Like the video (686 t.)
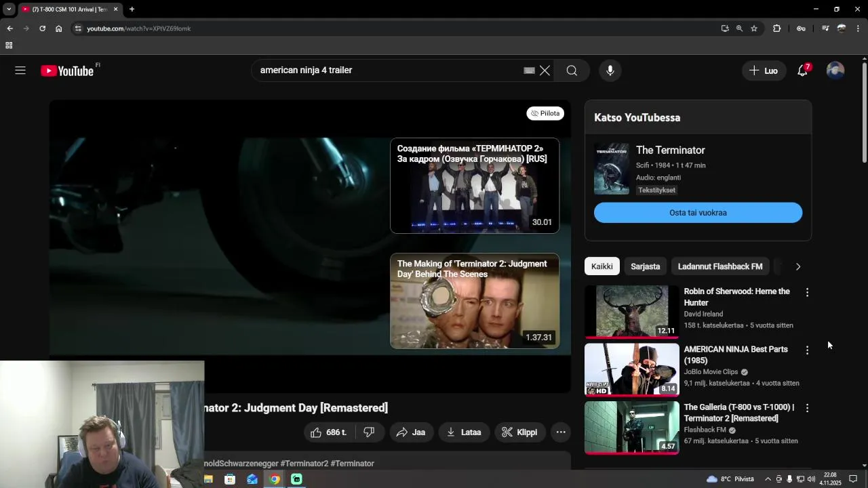The width and height of the screenshot is (868, 488). coord(329,432)
